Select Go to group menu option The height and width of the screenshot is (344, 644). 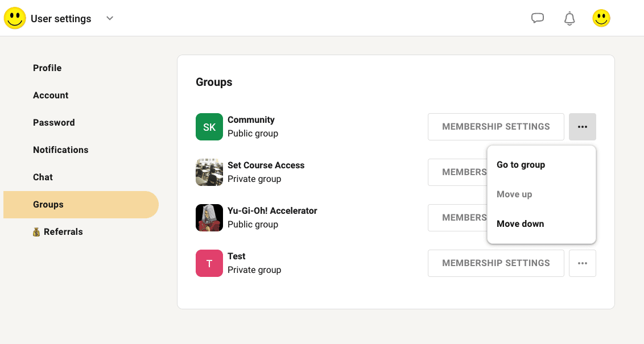click(x=521, y=165)
